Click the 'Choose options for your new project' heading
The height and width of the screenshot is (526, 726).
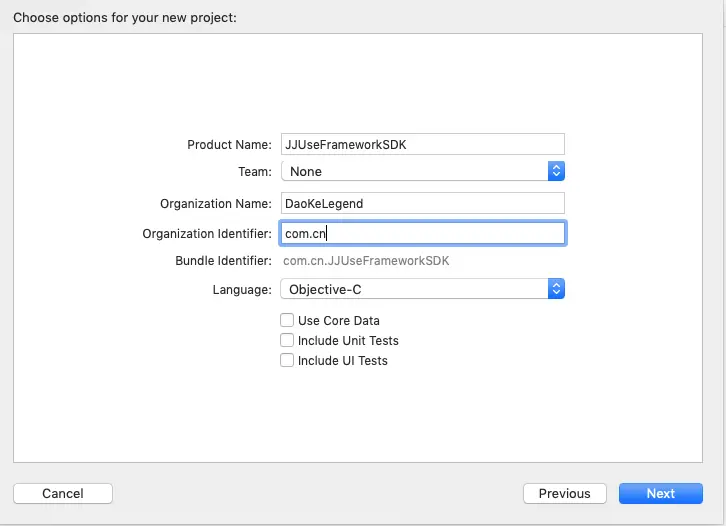(125, 17)
